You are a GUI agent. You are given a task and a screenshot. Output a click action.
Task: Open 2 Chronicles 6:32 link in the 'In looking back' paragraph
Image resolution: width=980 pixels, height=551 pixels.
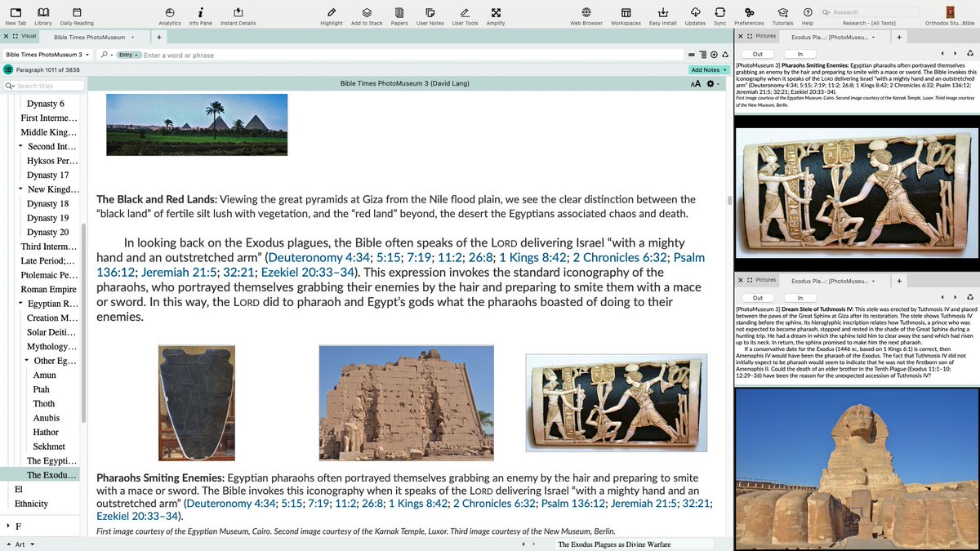[x=619, y=257]
